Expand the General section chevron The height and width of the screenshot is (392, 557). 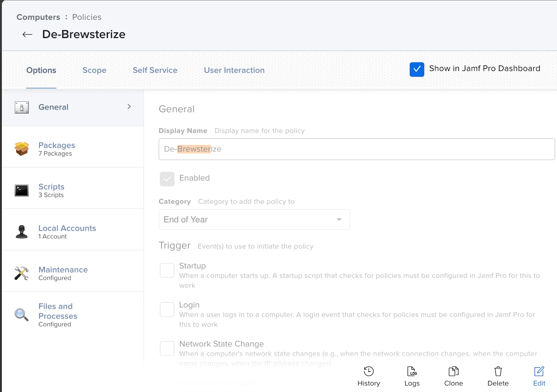[129, 107]
